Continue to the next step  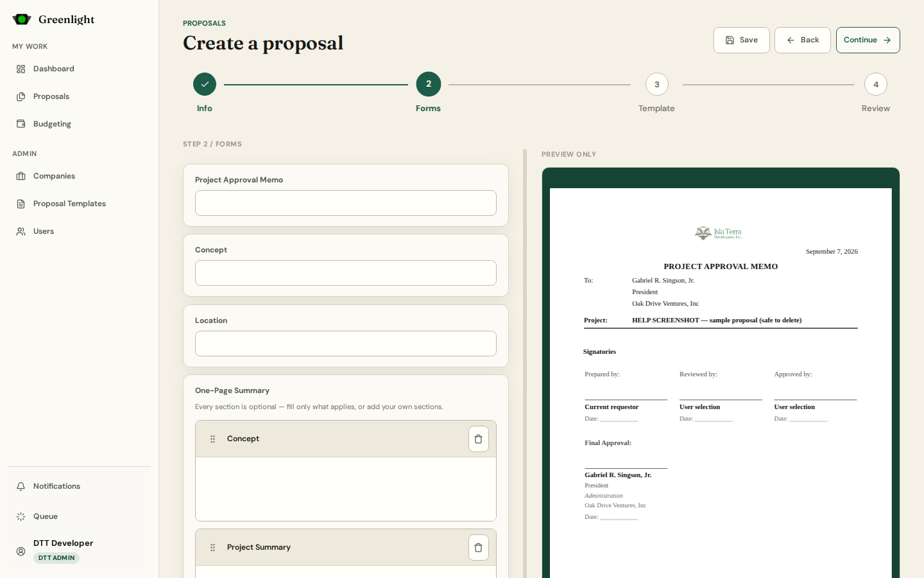868,40
